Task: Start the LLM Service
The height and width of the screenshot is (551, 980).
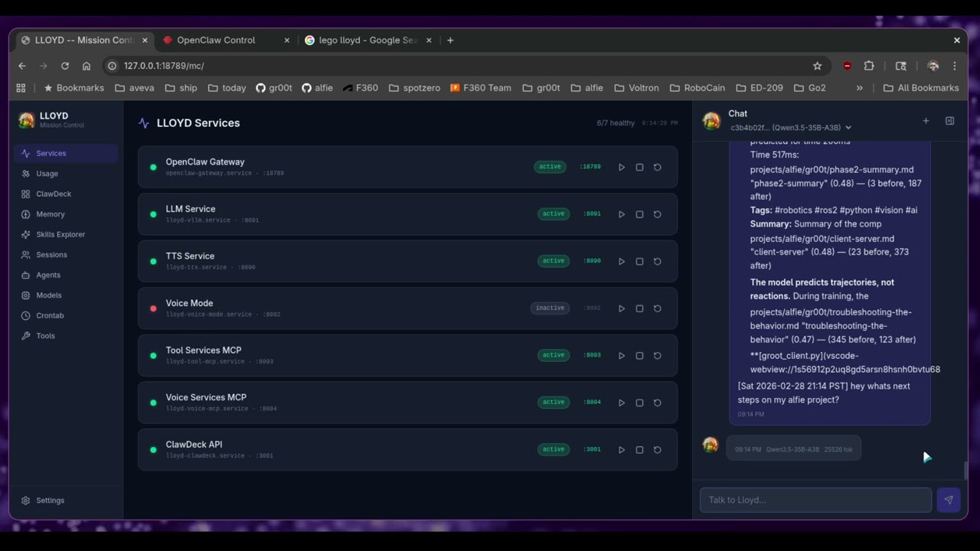Action: (622, 214)
